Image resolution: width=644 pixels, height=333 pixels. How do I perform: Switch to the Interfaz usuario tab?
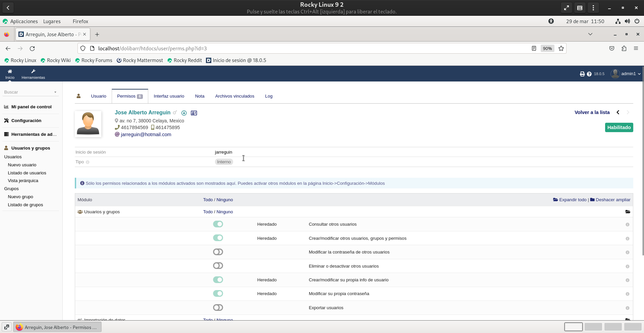coord(169,96)
